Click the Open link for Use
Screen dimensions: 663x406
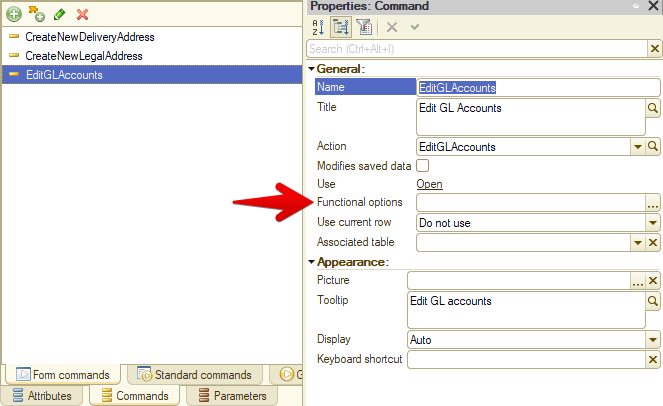[x=429, y=184]
